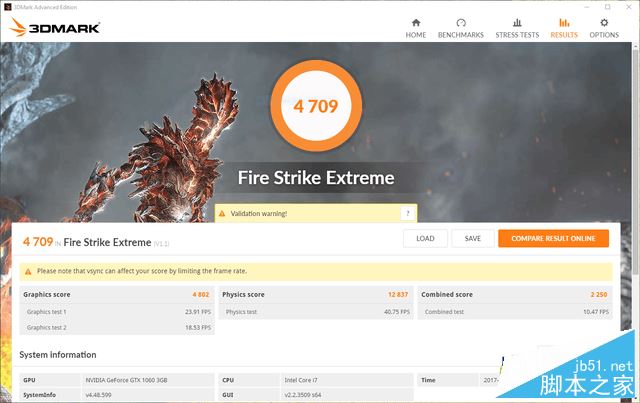Click the Validation warning triangle icon
The image size is (640, 403).
point(222,214)
